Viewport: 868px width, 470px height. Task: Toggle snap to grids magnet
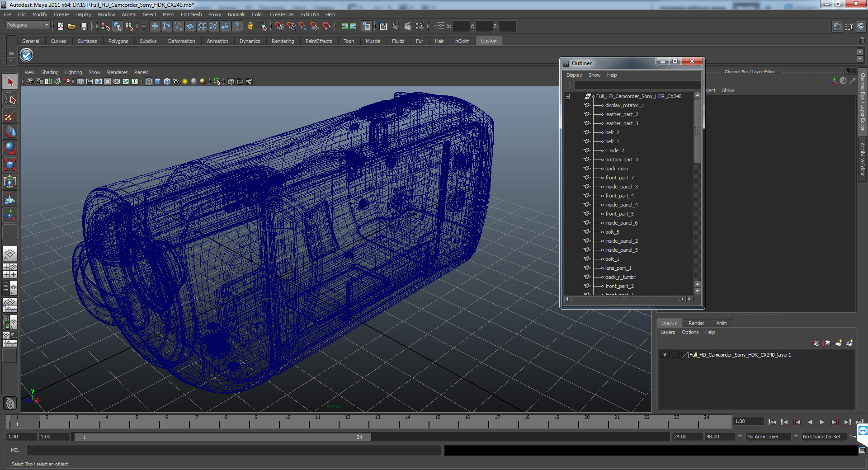pos(279,27)
